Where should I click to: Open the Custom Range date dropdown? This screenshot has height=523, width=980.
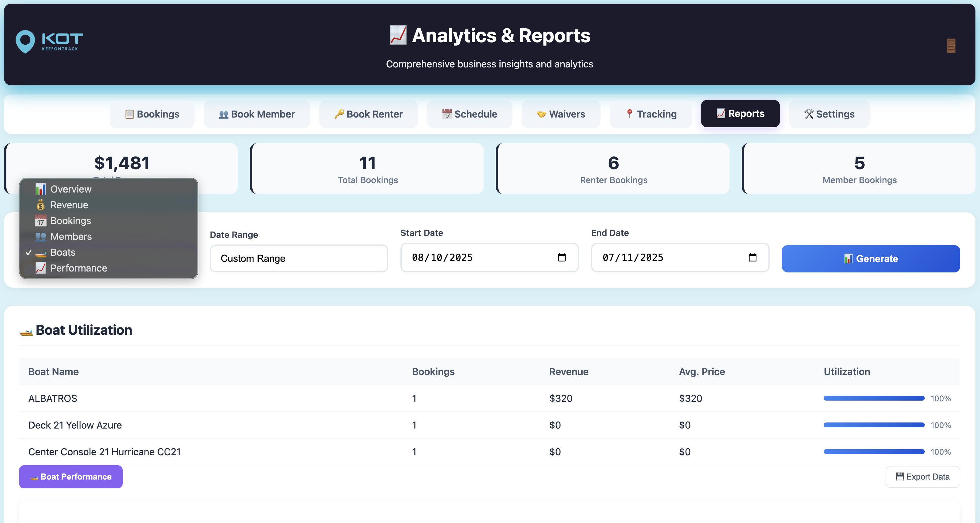[299, 258]
